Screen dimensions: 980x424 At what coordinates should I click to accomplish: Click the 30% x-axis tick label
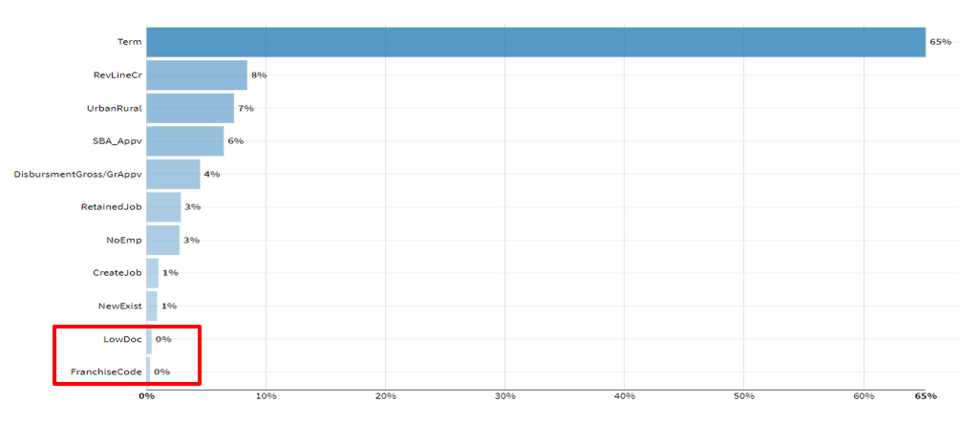505,396
